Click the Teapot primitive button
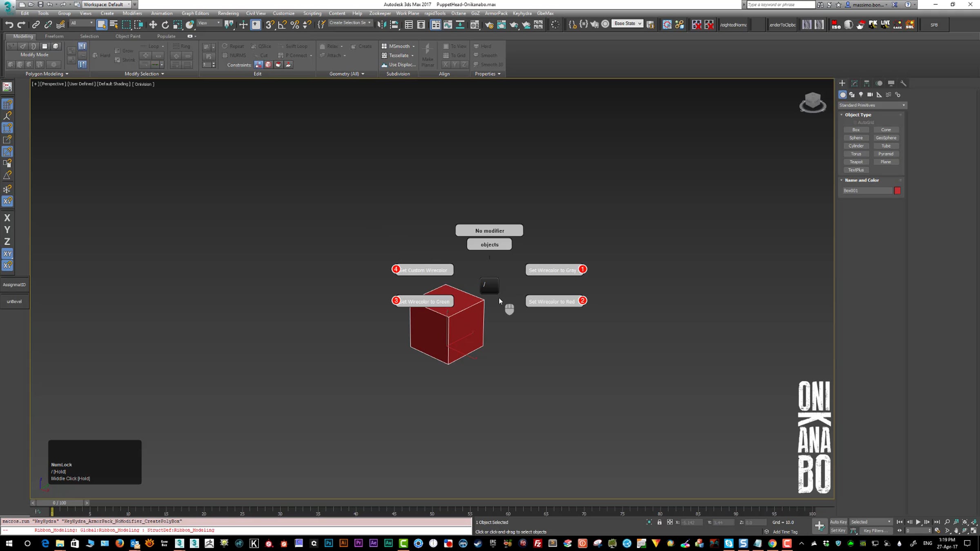Image resolution: width=980 pixels, height=551 pixels. tap(856, 162)
